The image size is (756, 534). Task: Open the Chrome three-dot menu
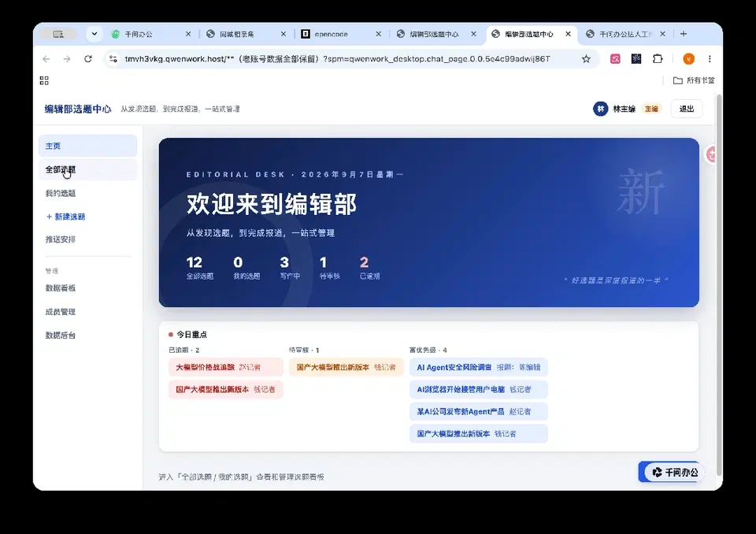[x=710, y=59]
